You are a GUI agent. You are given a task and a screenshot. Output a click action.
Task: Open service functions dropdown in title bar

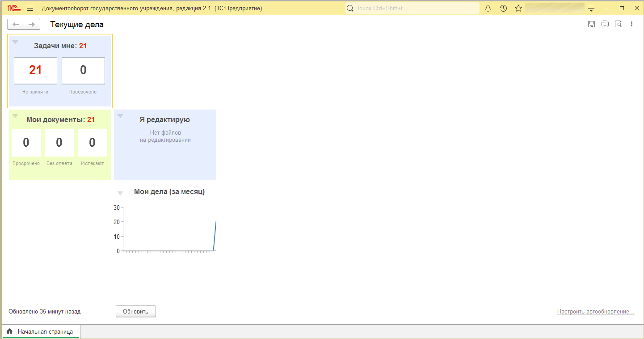[x=591, y=8]
